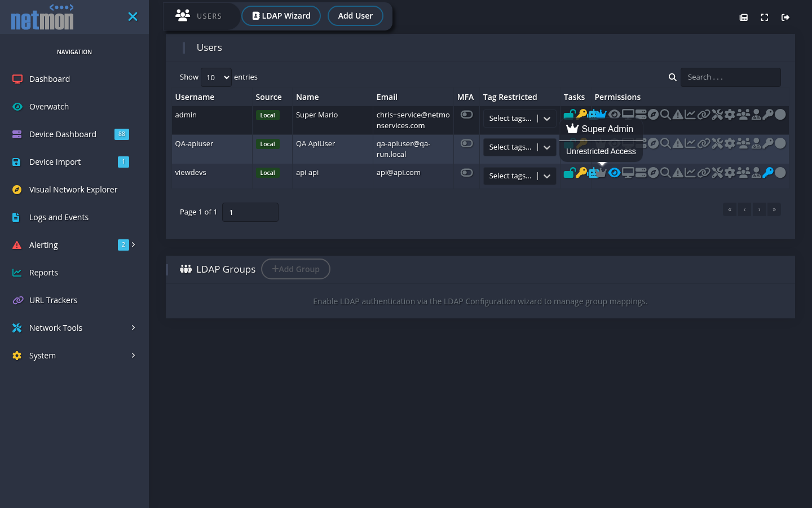Click the page number input field
This screenshot has height=508, width=812.
coord(250,212)
